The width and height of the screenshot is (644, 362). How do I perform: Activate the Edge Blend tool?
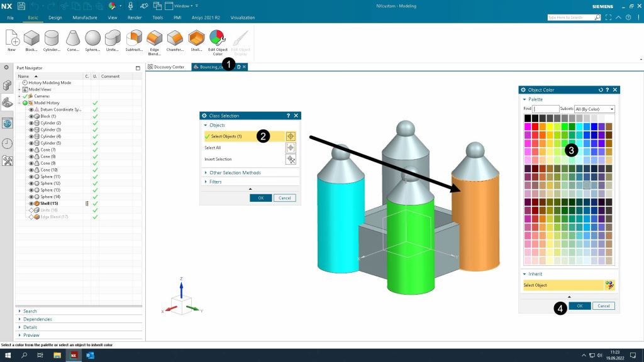pos(154,40)
